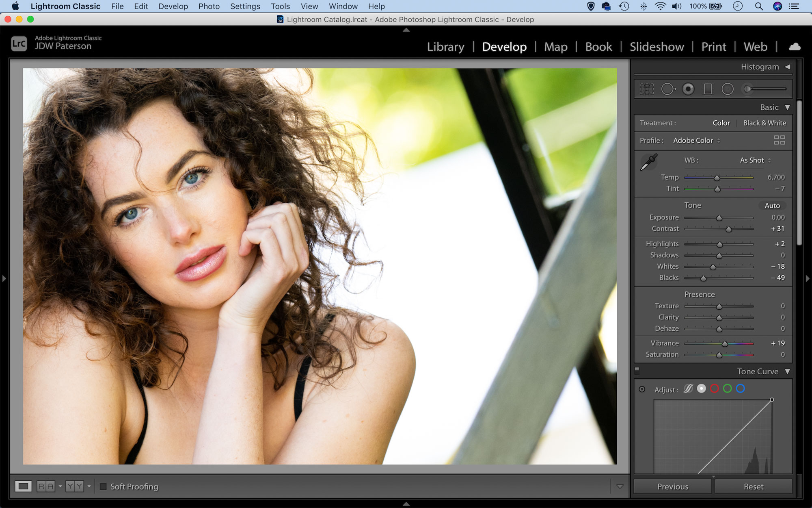Select the Crop Overlay tool
The image size is (812, 508).
click(648, 89)
